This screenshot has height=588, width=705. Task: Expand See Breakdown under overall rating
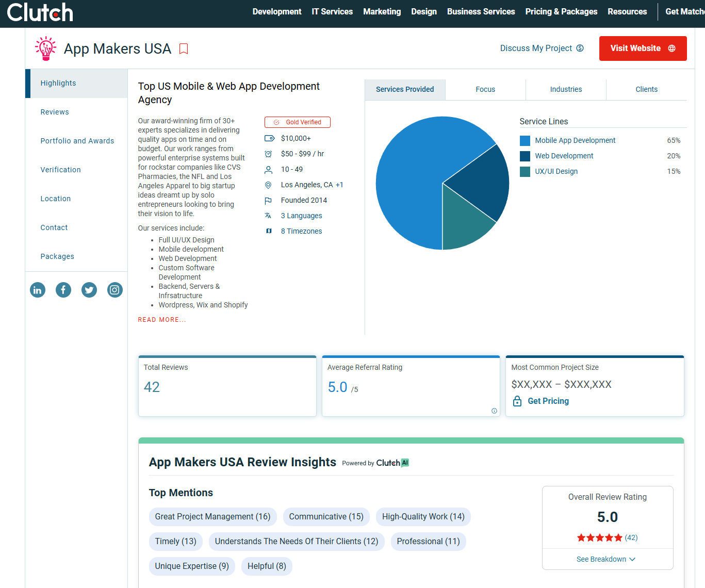(x=606, y=559)
